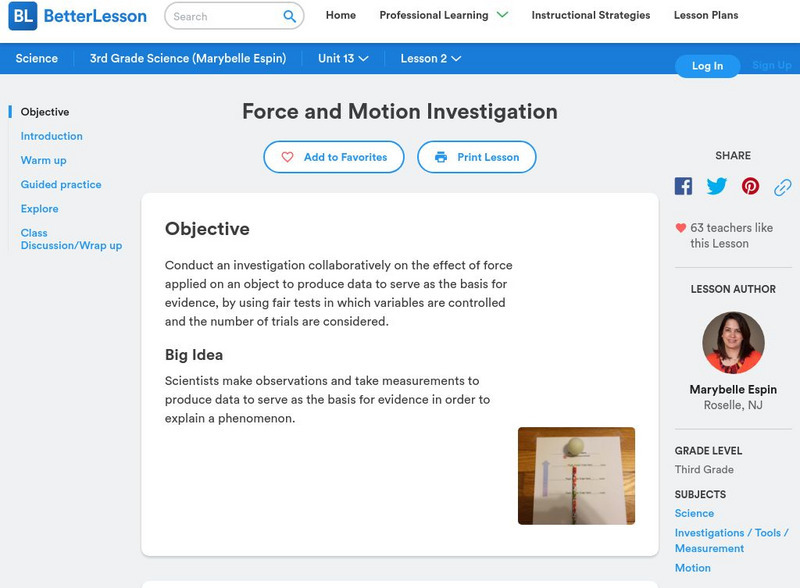Image resolution: width=800 pixels, height=588 pixels.
Task: Click the Roselle, NJ location text
Action: [733, 405]
